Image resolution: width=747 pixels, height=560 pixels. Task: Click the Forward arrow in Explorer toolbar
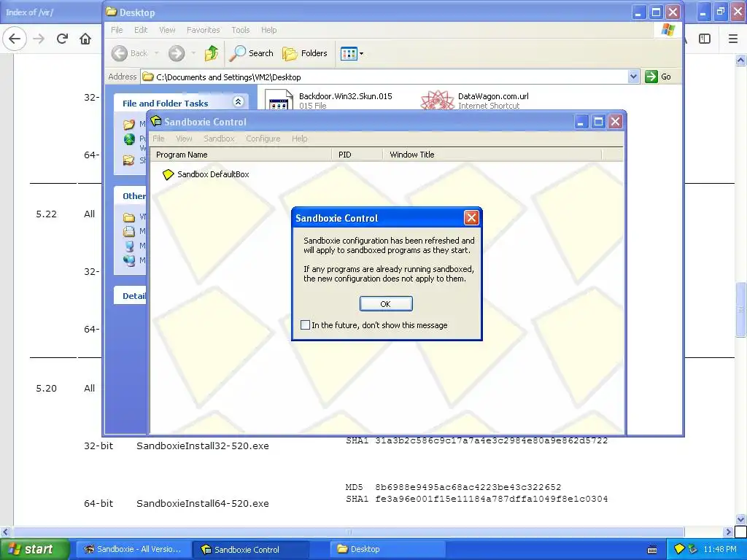[x=177, y=53]
